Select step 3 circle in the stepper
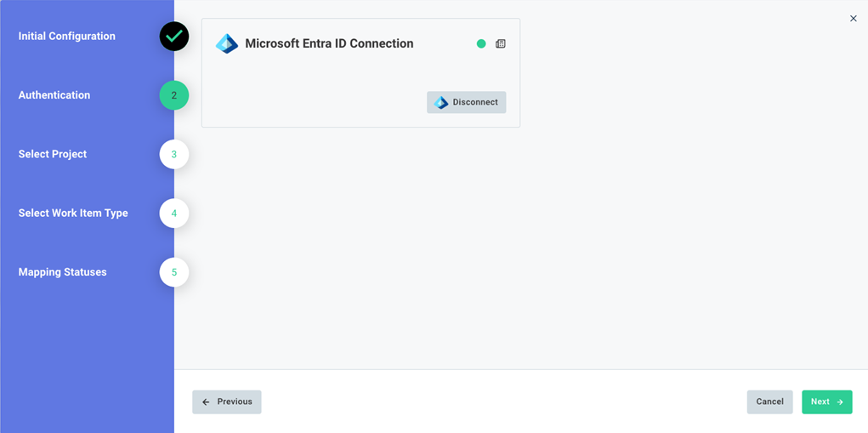868x433 pixels. [x=174, y=155]
